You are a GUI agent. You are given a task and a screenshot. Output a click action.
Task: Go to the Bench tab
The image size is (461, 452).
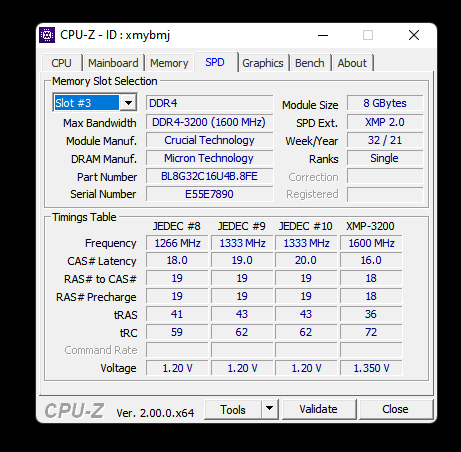310,63
